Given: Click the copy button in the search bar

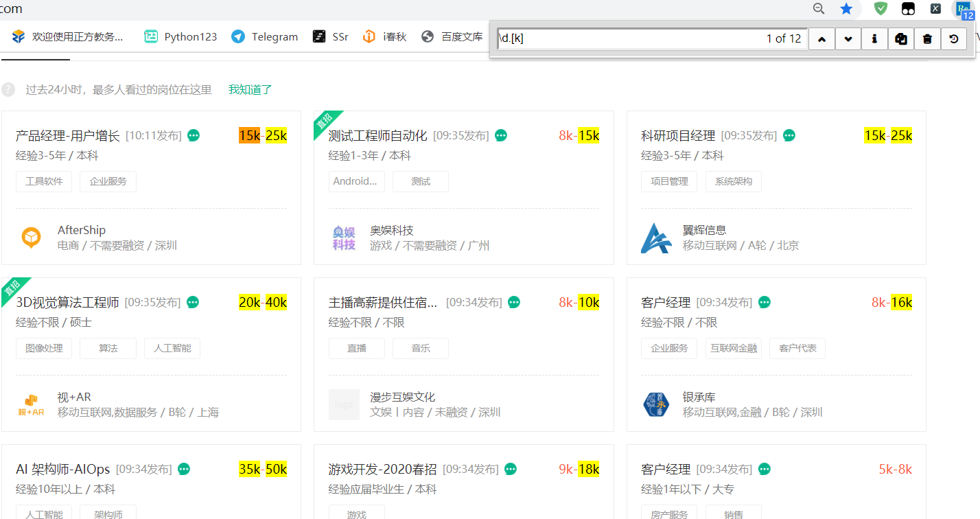Looking at the screenshot, I should [901, 39].
